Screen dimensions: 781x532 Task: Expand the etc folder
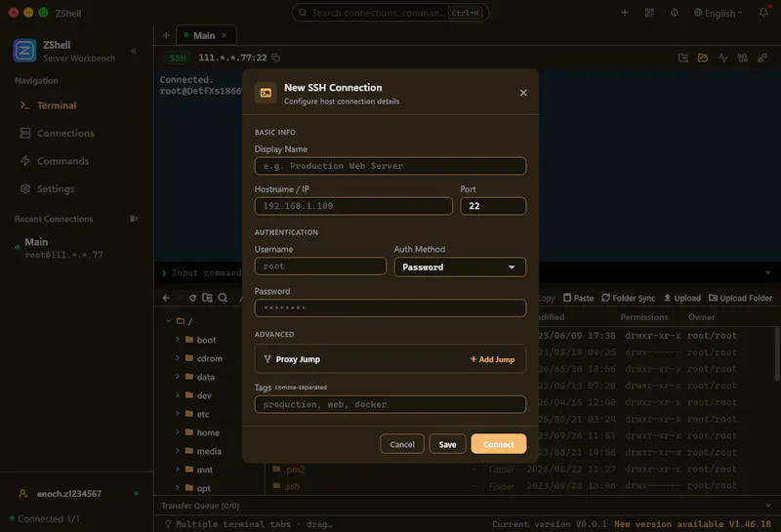[177, 414]
